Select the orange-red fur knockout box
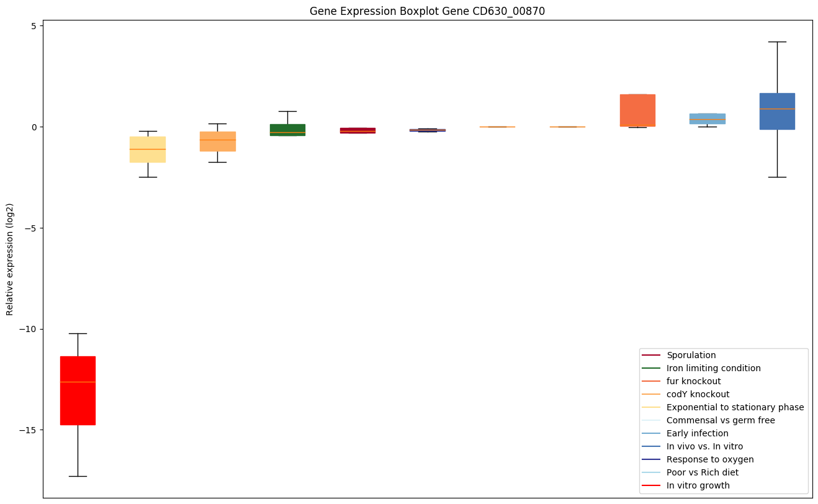818x504 pixels. click(x=637, y=110)
